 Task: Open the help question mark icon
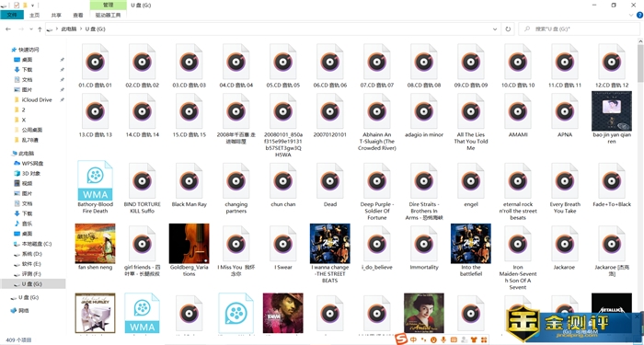639,15
